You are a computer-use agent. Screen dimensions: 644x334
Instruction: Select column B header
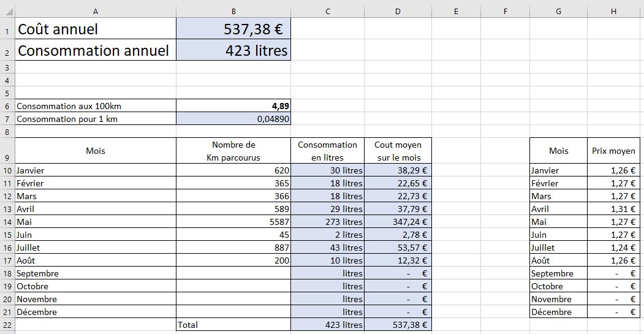tap(233, 12)
